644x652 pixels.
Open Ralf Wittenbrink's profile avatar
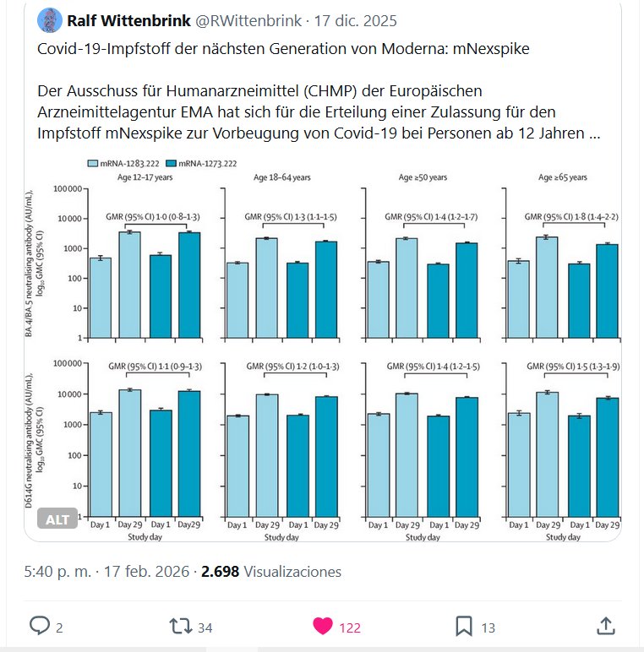(51, 20)
